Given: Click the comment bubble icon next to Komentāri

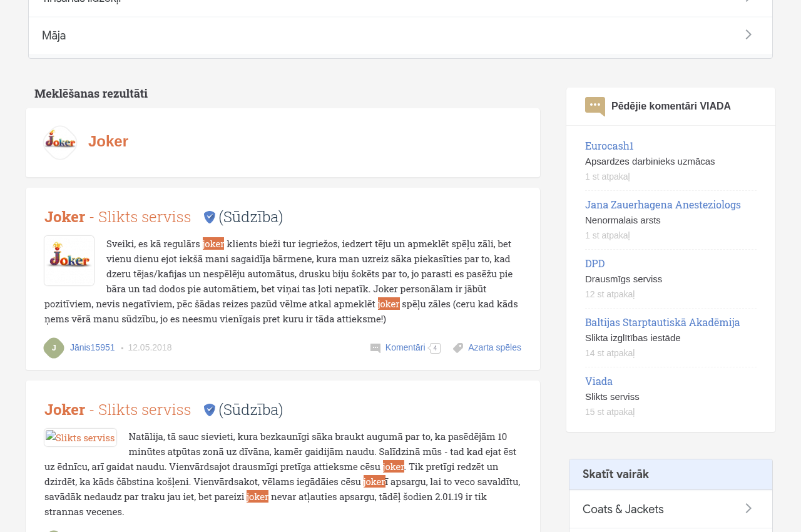Looking at the screenshot, I should (x=375, y=348).
